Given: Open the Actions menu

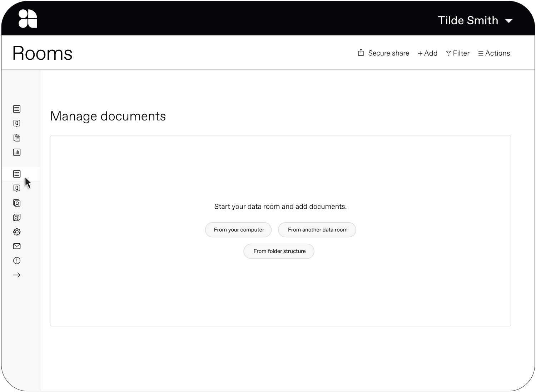Looking at the screenshot, I should (494, 53).
